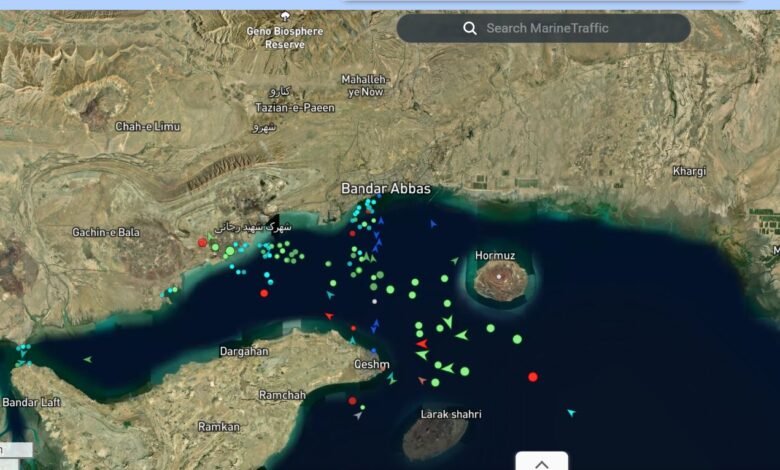The height and width of the screenshot is (470, 780).
Task: Click the Bandar Laft place label
Action: tap(33, 402)
